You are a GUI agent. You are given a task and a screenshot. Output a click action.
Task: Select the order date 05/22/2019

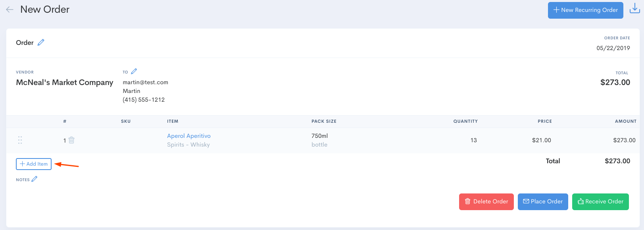click(x=613, y=48)
